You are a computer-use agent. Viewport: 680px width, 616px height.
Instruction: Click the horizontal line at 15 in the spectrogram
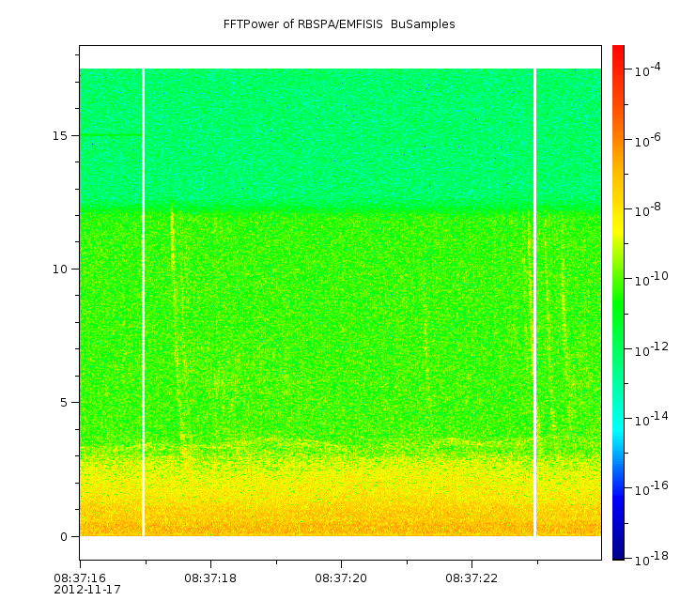[x=111, y=135]
